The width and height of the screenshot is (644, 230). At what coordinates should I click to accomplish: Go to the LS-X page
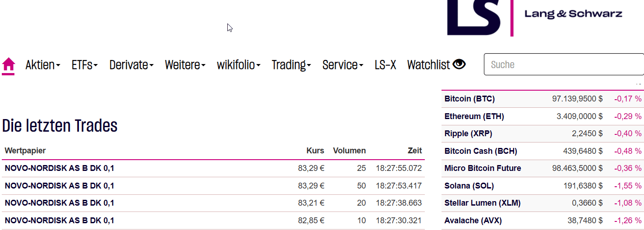pos(385,65)
